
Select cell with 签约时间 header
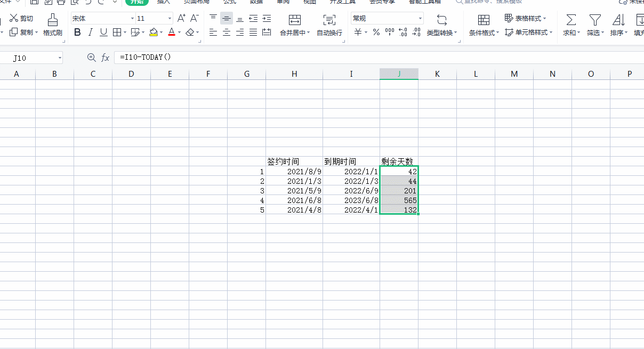click(x=294, y=161)
